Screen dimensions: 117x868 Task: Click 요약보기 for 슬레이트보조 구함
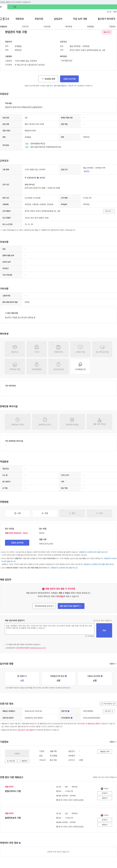coord(105,820)
